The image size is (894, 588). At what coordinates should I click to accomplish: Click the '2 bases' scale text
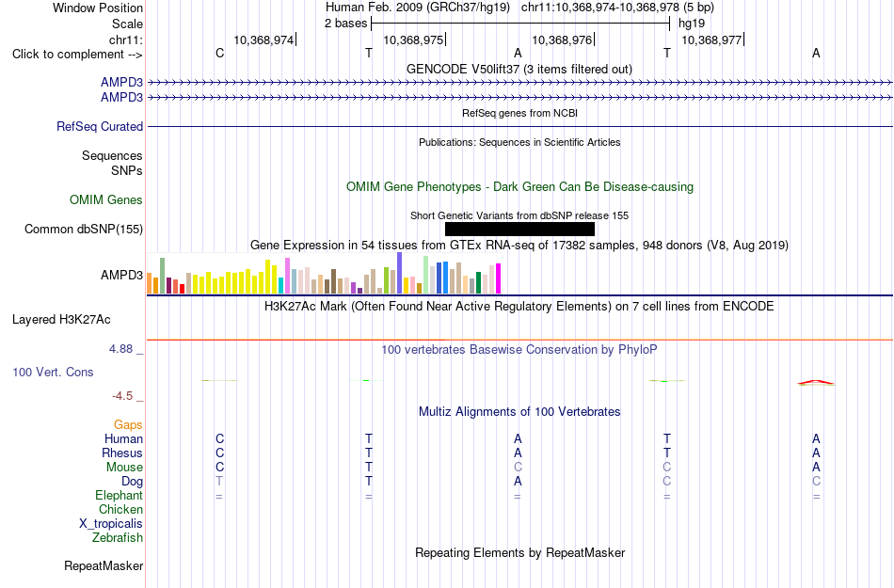point(345,24)
